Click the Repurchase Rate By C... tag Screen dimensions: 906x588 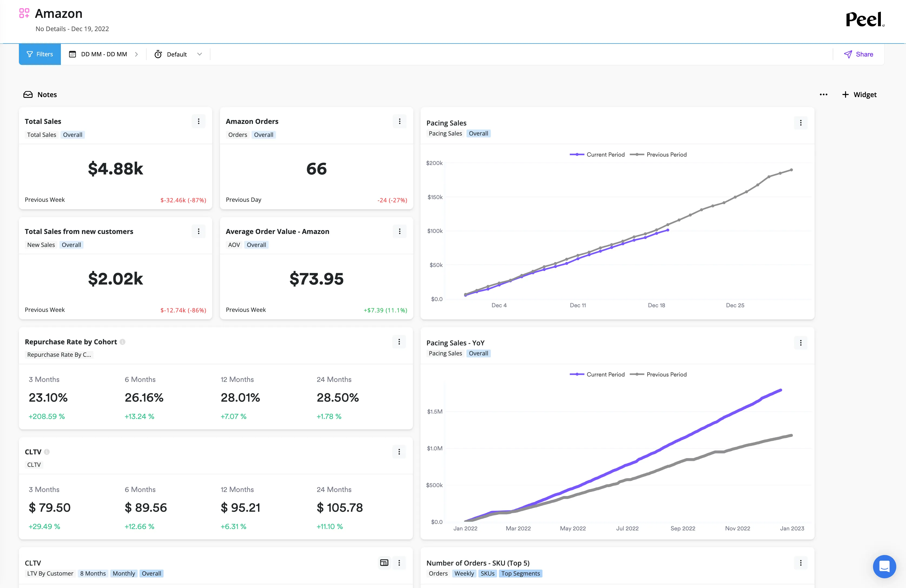coord(59,355)
